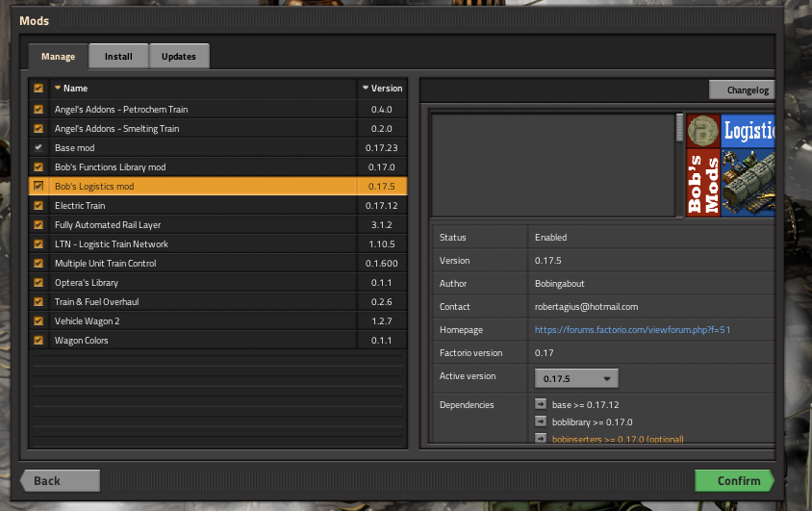Sort mods by the Version column
The image size is (812, 511).
(x=382, y=89)
